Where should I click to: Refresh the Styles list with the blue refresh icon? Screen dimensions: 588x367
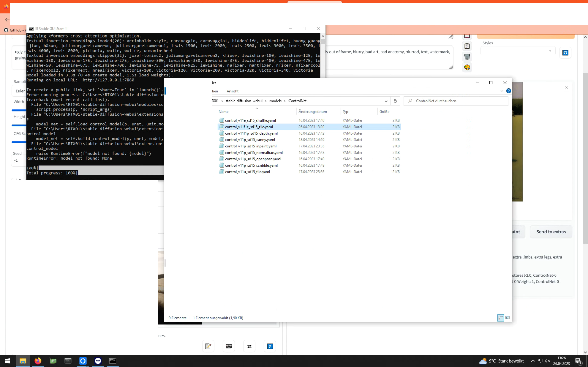[x=565, y=53]
